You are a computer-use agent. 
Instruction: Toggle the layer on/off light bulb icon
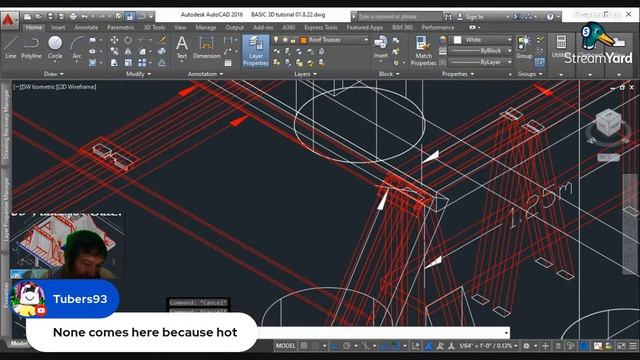pos(276,40)
